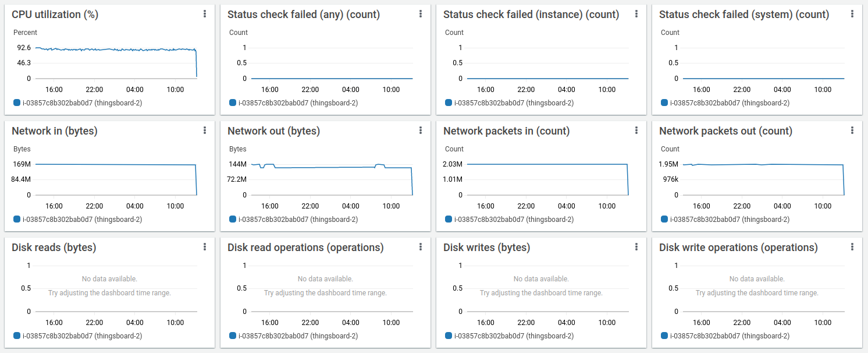Click the Network packets in (count) title
Viewport: 868px width, 353px height.
point(506,131)
